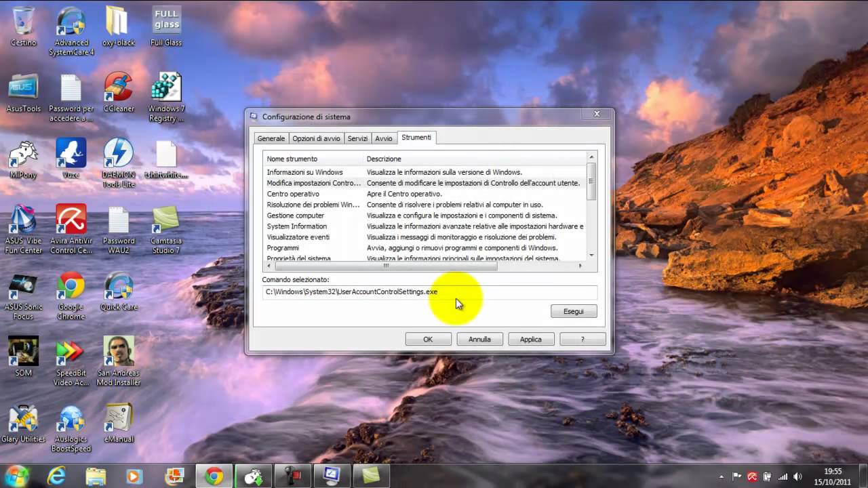Click the Applica button
This screenshot has height=488, width=868.
[x=531, y=339]
